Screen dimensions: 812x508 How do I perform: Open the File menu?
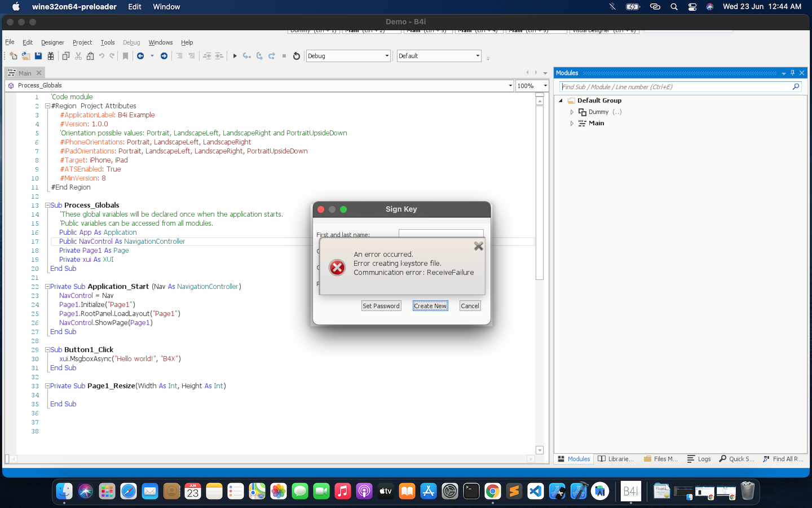point(10,42)
